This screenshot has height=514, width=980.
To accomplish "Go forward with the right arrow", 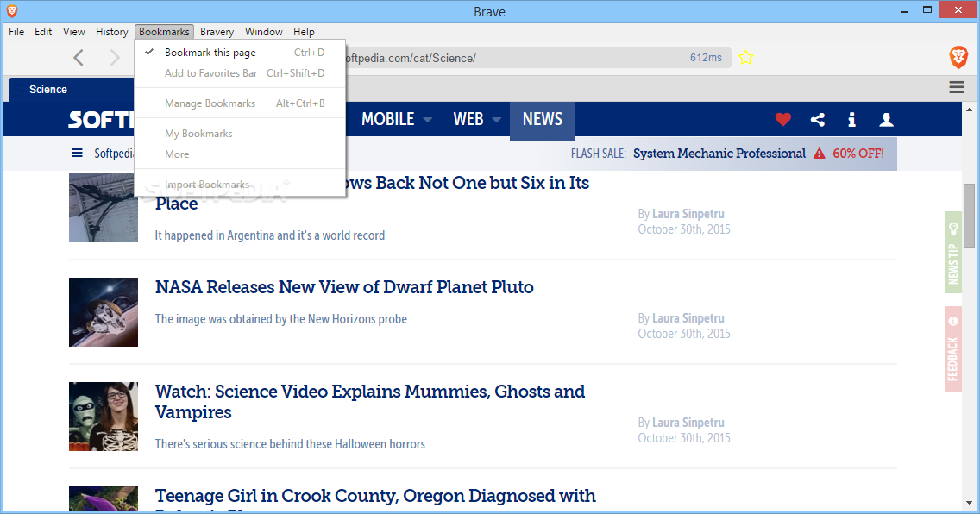I will pyautogui.click(x=115, y=58).
